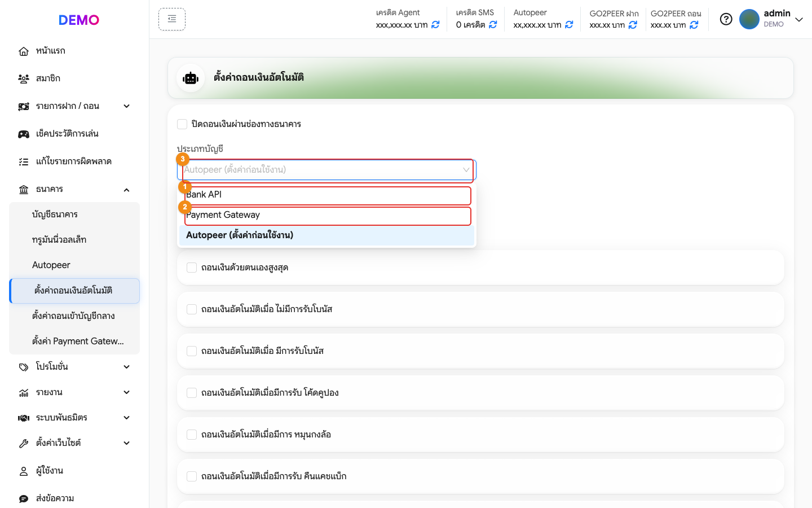Screen dimensions: 812x508
Task: Open ตั้งค่าถอนเข้าบัญชีกลาง sidebar item
Action: pos(74,316)
